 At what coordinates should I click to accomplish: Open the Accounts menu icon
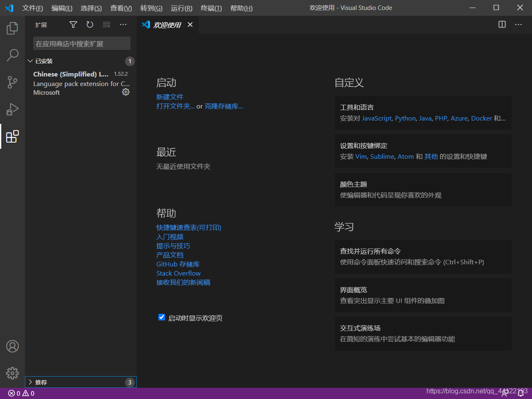click(12, 346)
